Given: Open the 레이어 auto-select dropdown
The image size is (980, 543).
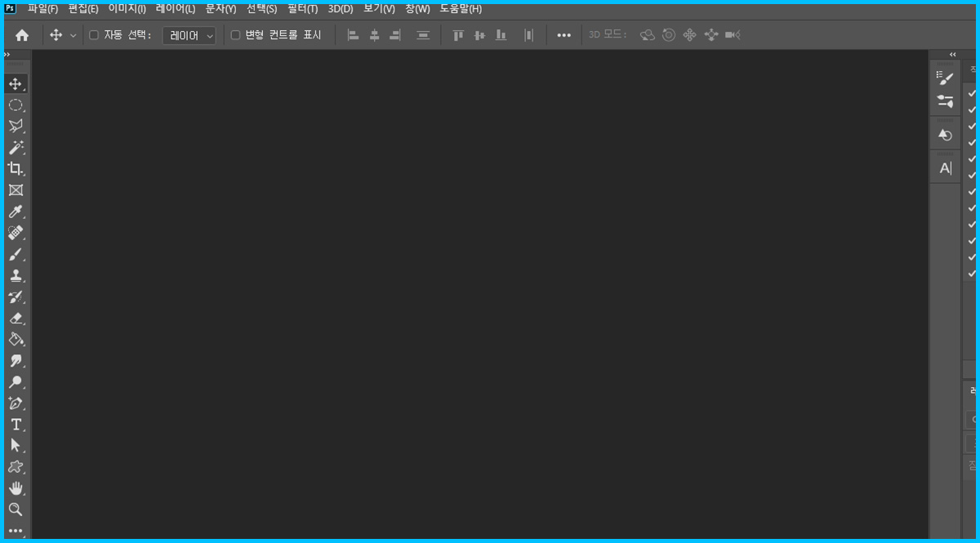Looking at the screenshot, I should 189,35.
